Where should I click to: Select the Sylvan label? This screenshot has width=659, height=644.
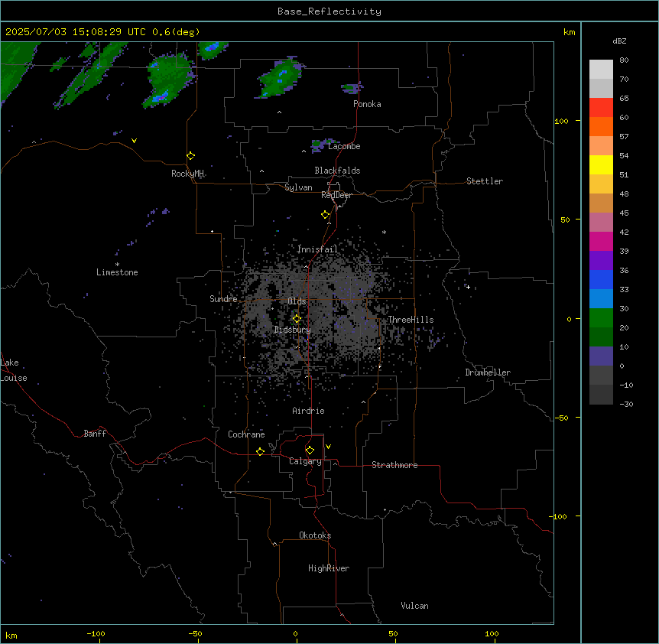click(298, 187)
